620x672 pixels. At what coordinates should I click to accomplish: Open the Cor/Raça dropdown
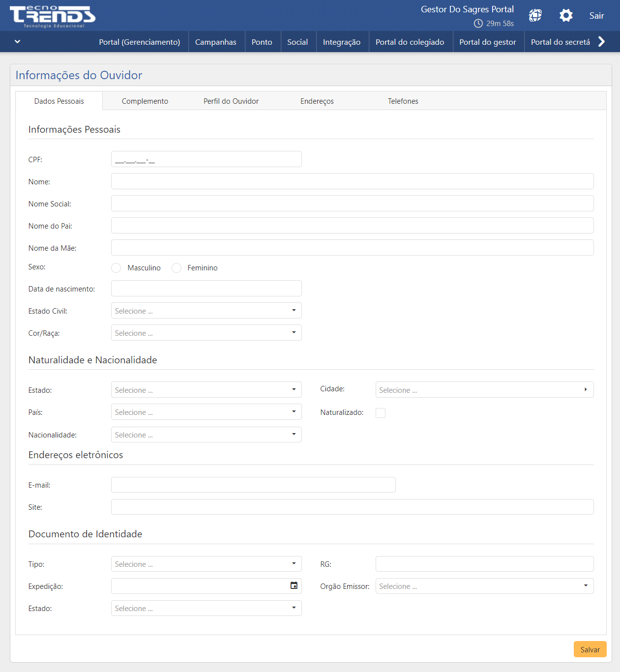(206, 333)
